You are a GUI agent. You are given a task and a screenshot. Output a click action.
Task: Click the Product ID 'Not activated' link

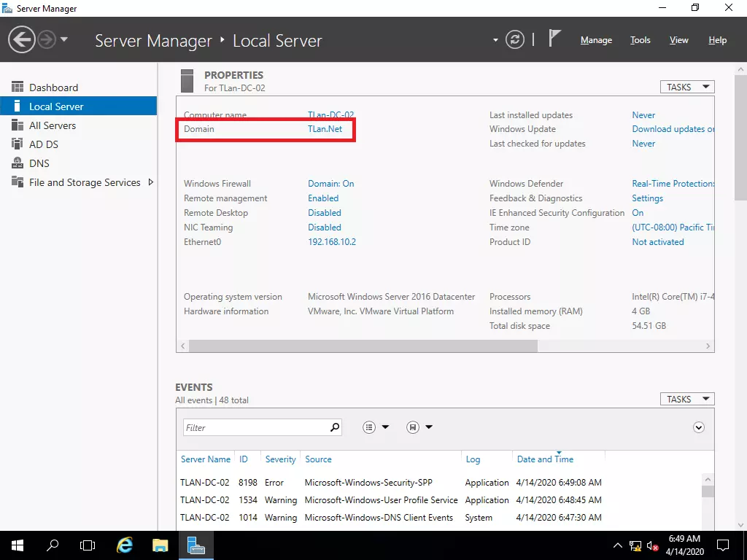tap(658, 242)
